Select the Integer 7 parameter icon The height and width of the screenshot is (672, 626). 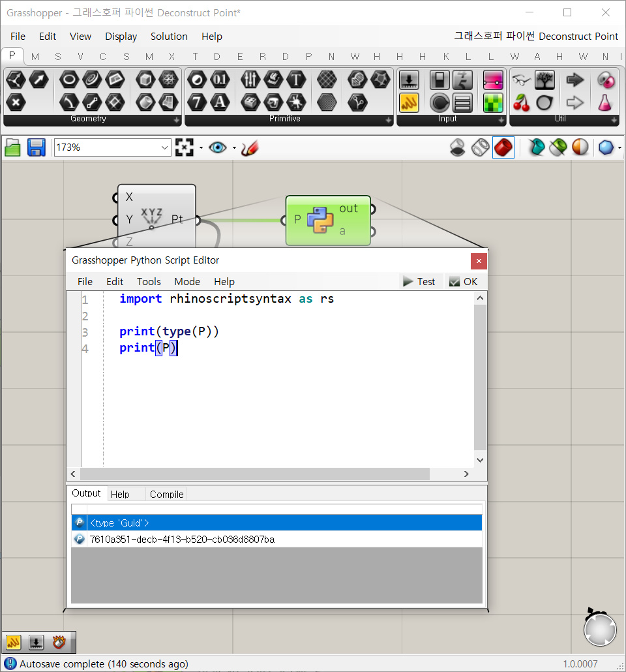point(197,102)
